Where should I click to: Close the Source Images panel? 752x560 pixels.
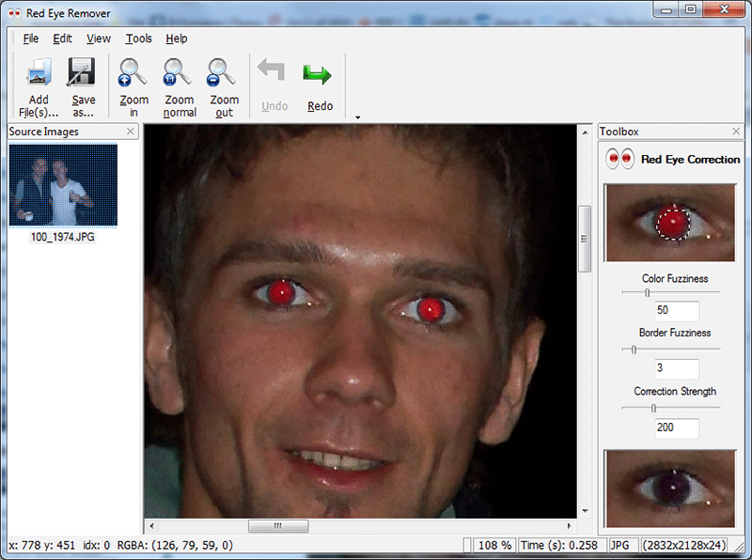(131, 132)
